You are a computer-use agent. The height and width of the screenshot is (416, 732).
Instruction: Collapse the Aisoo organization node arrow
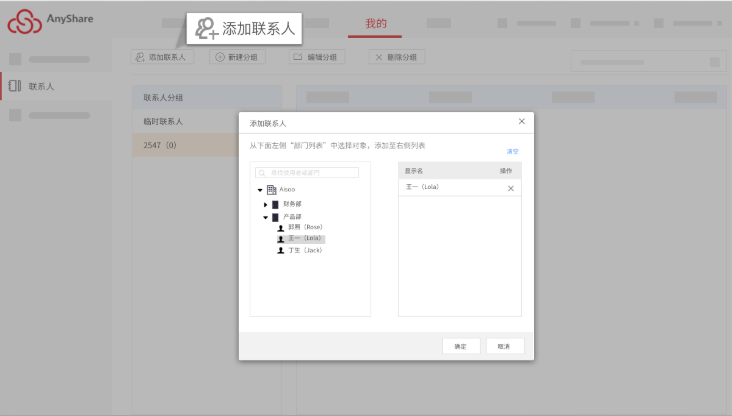260,190
